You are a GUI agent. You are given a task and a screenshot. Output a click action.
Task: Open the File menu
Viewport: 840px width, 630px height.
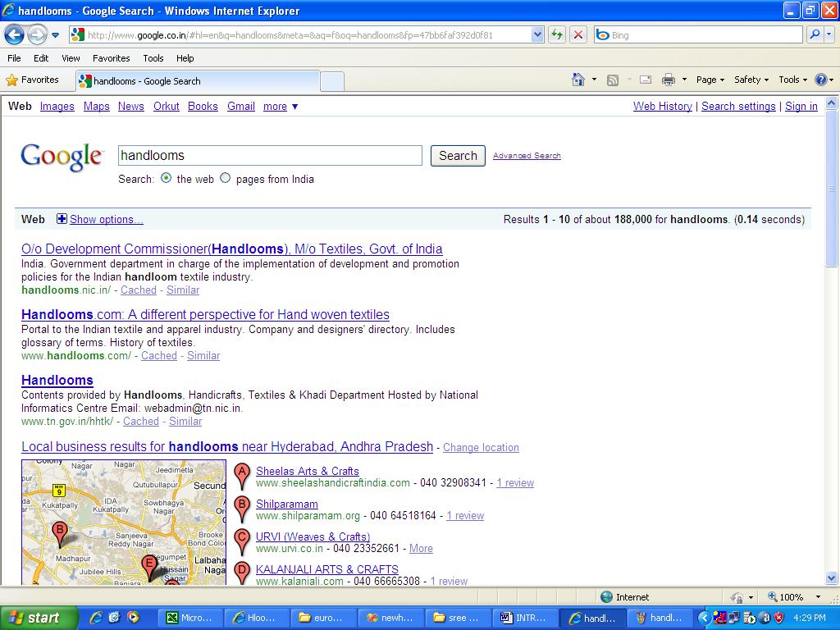[x=15, y=58]
